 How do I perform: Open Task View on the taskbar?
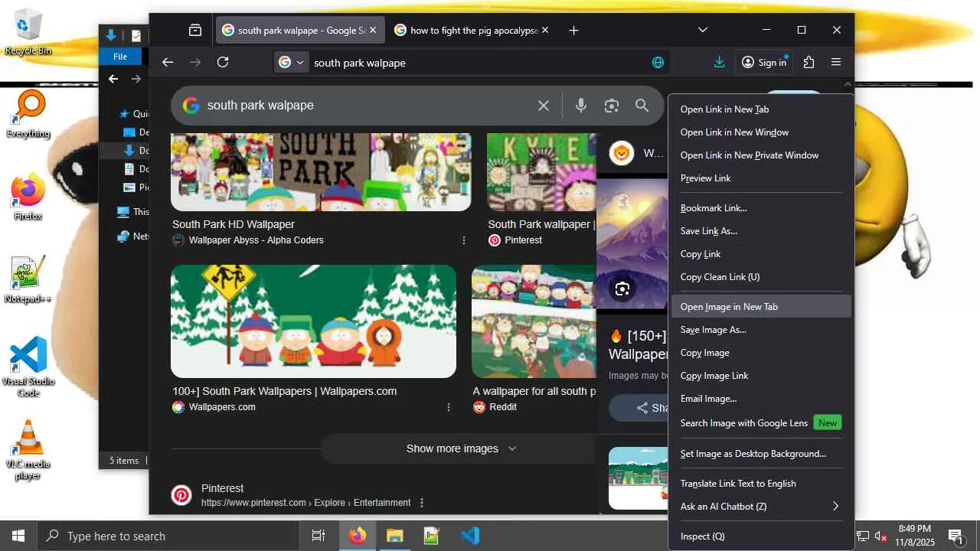(318, 536)
